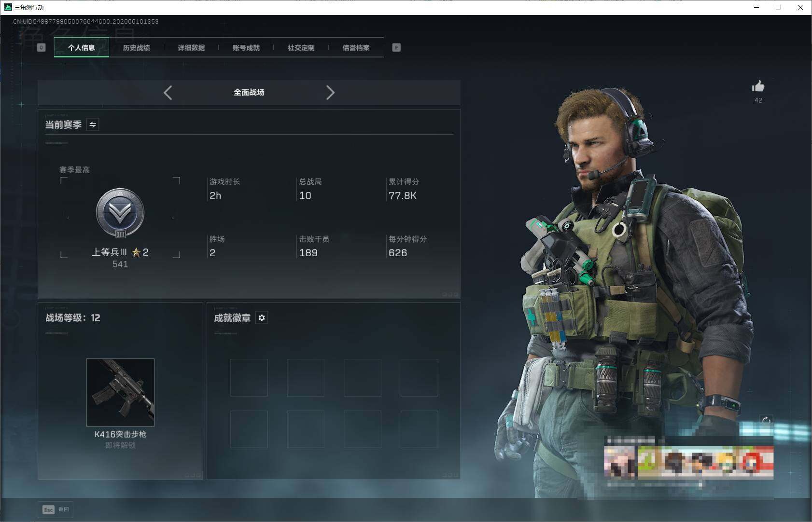
Task: Like this profile with the thumbs-up icon
Action: point(758,86)
